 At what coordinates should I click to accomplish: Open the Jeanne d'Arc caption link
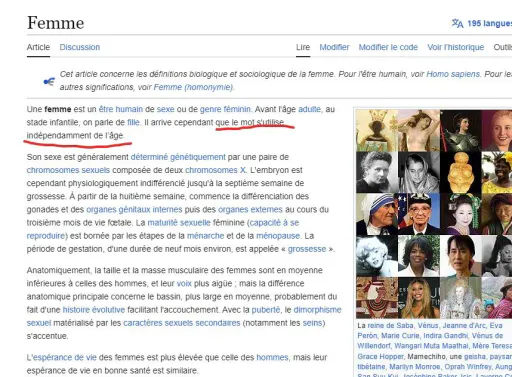[x=464, y=326]
